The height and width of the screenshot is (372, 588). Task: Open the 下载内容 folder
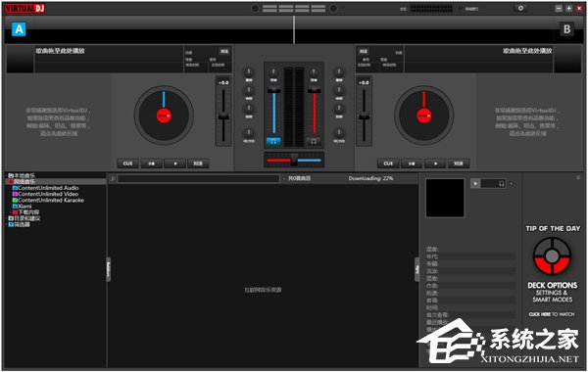pyautogui.click(x=25, y=212)
